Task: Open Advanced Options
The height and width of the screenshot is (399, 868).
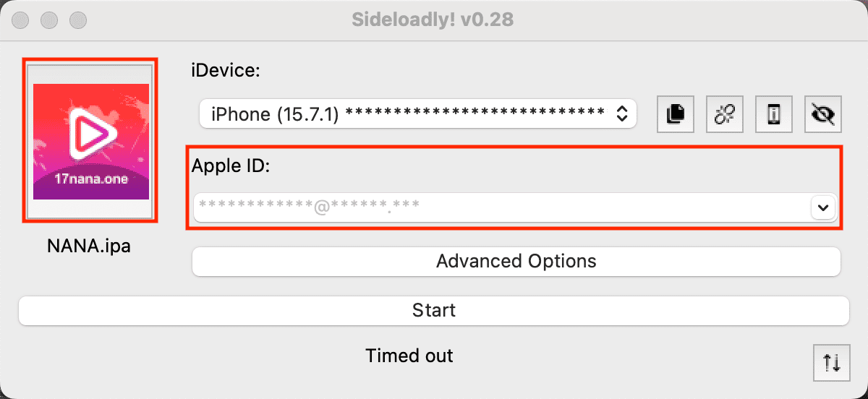Action: click(x=516, y=261)
